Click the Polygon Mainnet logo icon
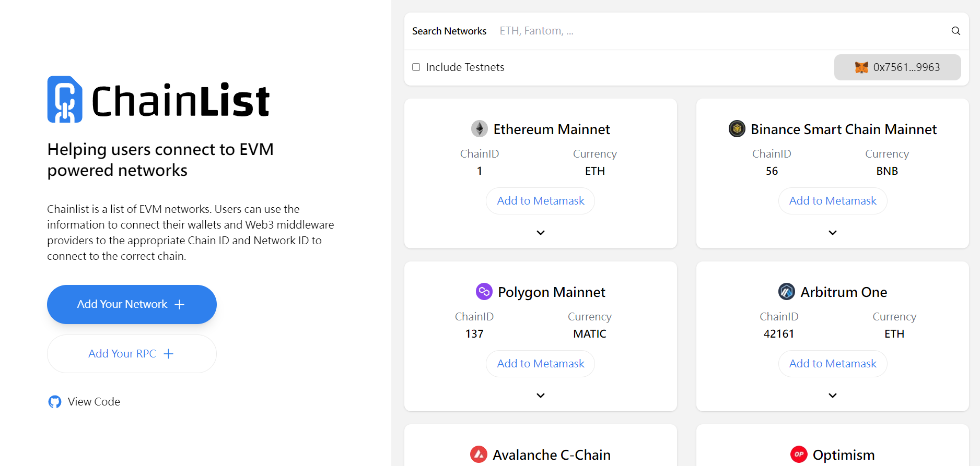 pyautogui.click(x=484, y=292)
